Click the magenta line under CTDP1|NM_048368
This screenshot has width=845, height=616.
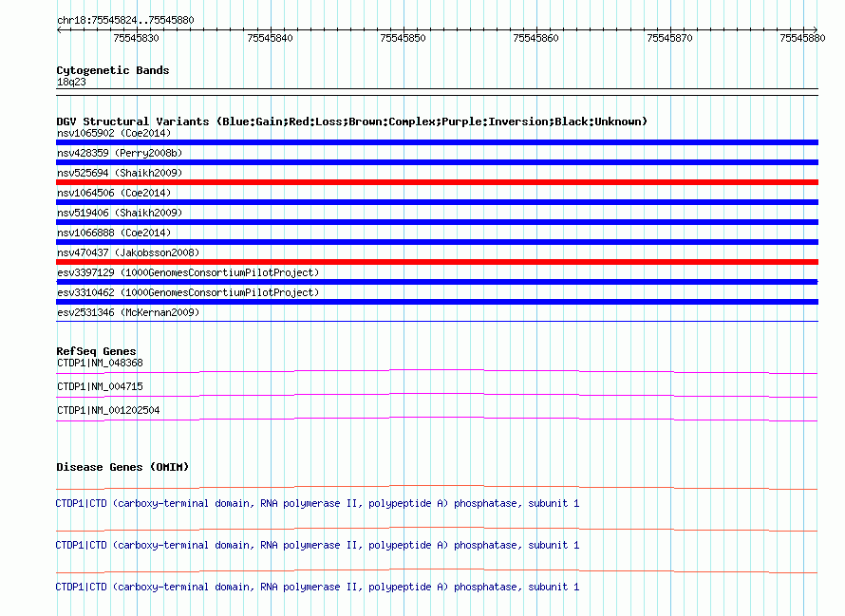[x=437, y=371]
